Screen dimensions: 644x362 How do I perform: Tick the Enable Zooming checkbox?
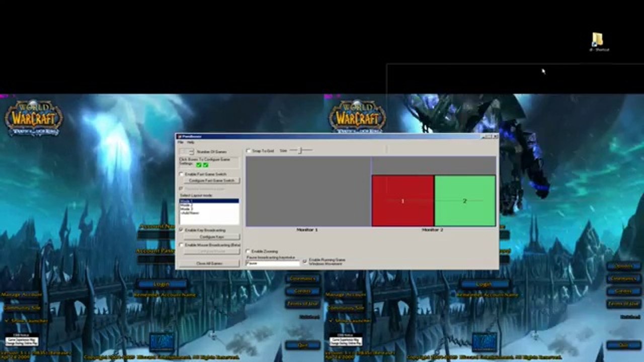tap(248, 251)
